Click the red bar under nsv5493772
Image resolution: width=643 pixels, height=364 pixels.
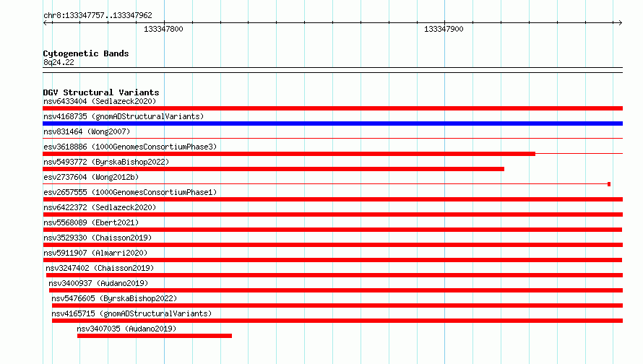point(274,169)
